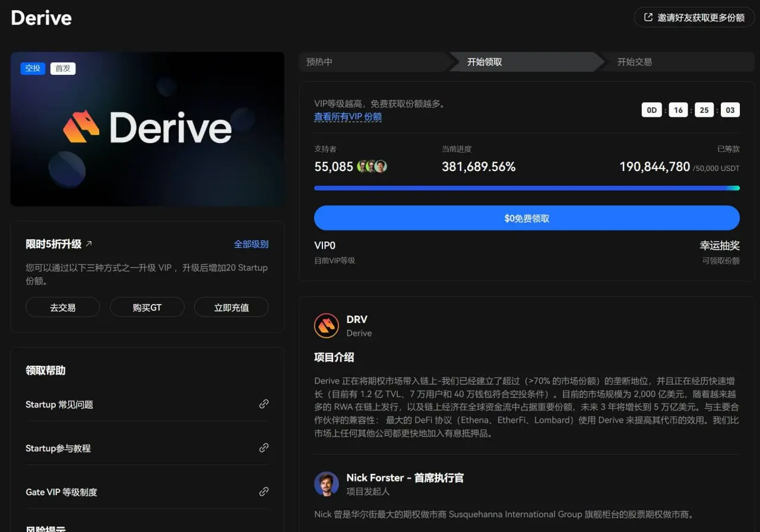Click the $0免费领取 button
The image size is (760, 532).
coord(527,218)
